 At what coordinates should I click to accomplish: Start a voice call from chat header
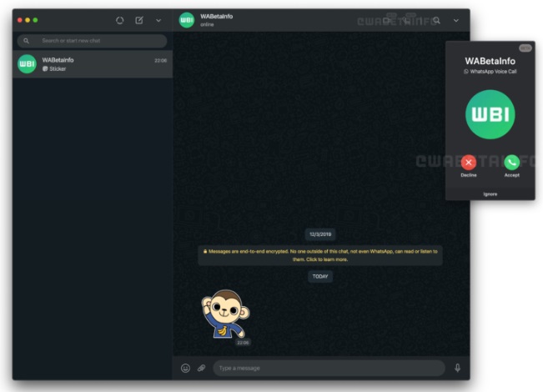pyautogui.click(x=406, y=20)
